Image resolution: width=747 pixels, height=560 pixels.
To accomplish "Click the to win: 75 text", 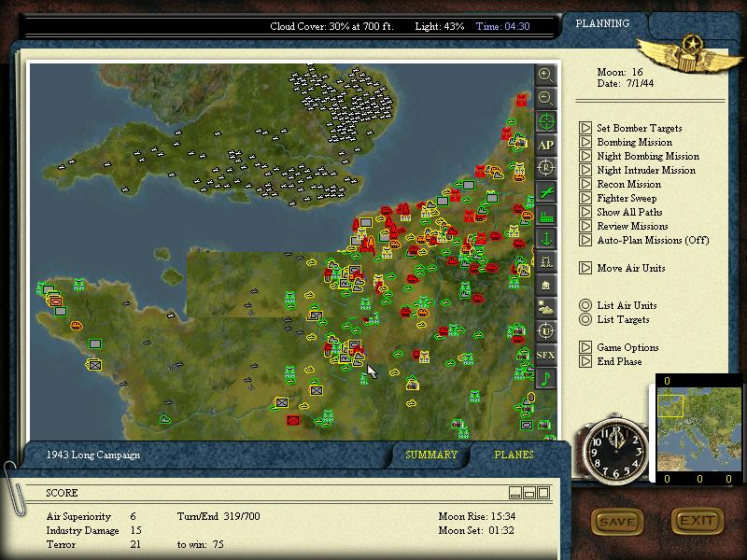I will pos(200,544).
